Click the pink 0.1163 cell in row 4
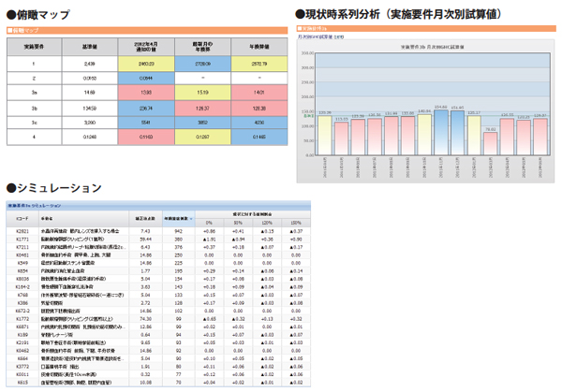This screenshot has width=562, height=392. [x=146, y=137]
